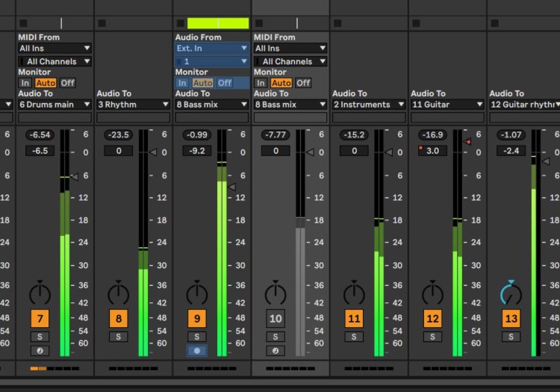The height and width of the screenshot is (392, 560).
Task: Toggle the record arm button on track 9
Action: [x=197, y=351]
